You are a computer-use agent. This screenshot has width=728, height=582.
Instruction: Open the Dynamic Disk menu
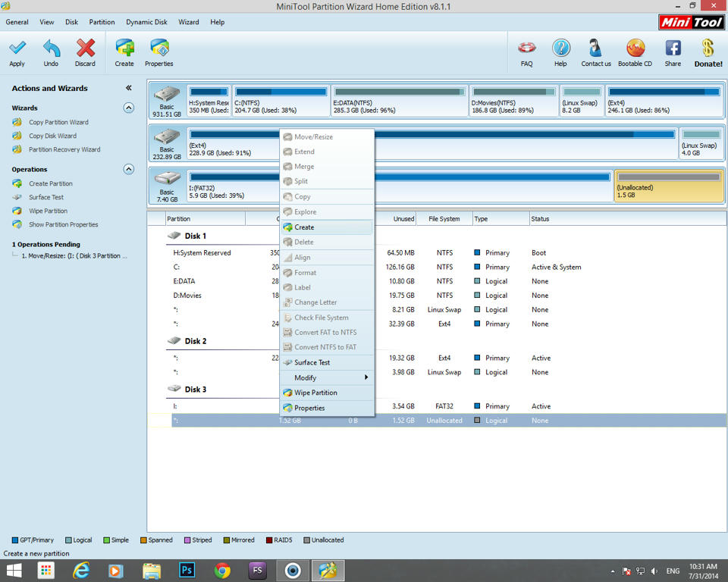[146, 22]
